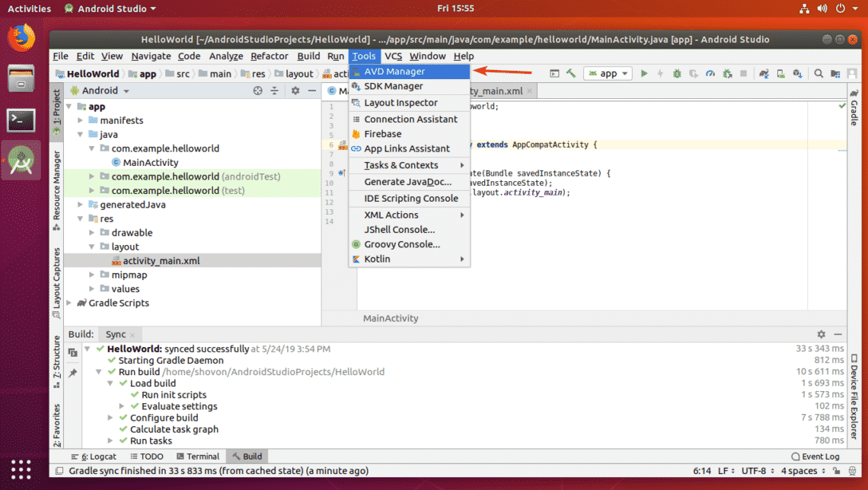
Task: Open the system volume indicator
Action: 822,8
